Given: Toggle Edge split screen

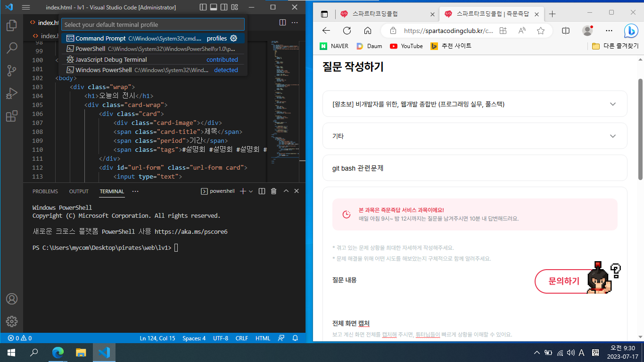Looking at the screenshot, I should pos(566,31).
